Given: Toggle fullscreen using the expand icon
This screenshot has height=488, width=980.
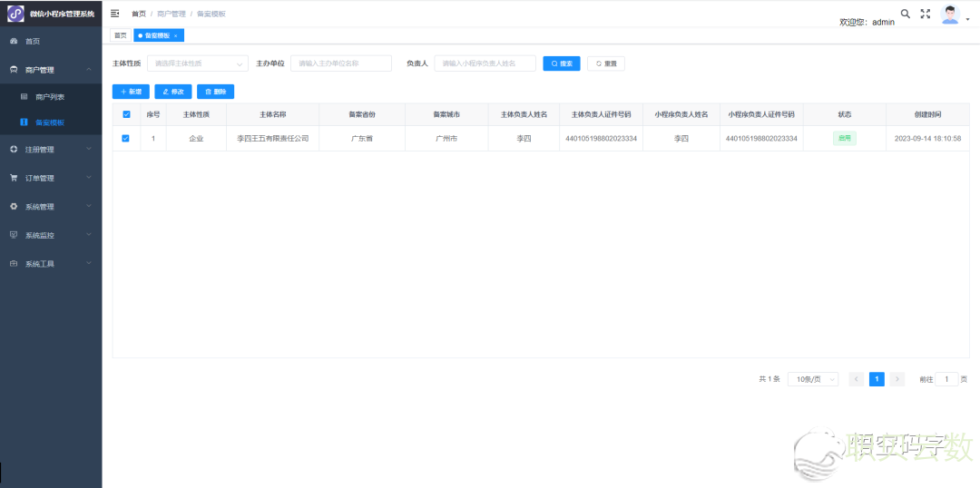Looking at the screenshot, I should [926, 14].
